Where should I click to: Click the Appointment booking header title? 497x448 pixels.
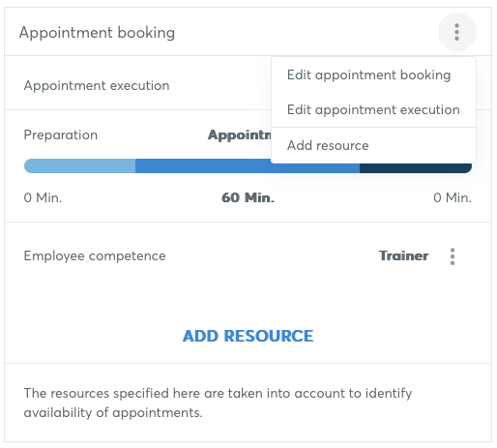[x=97, y=33]
